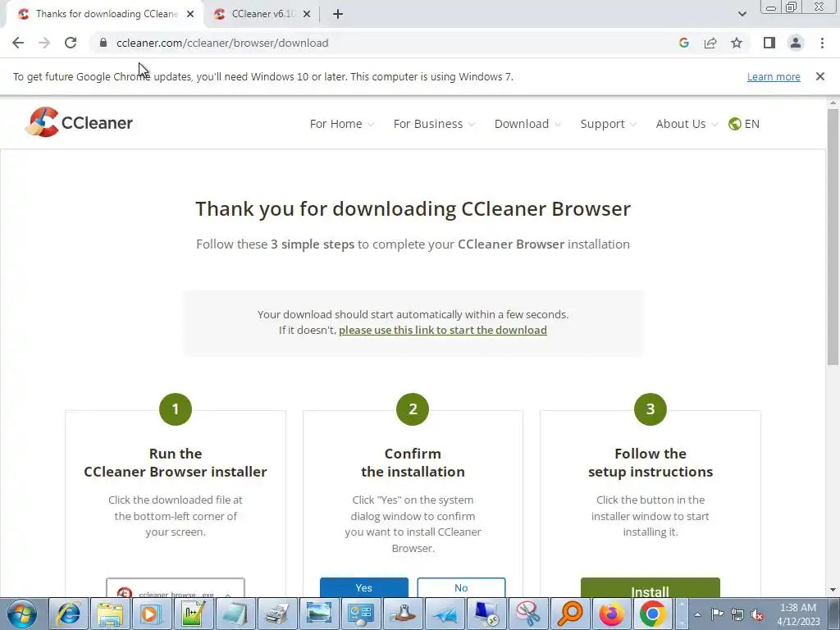Share this page using the share icon
Image resolution: width=840 pixels, height=630 pixels.
pyautogui.click(x=710, y=43)
